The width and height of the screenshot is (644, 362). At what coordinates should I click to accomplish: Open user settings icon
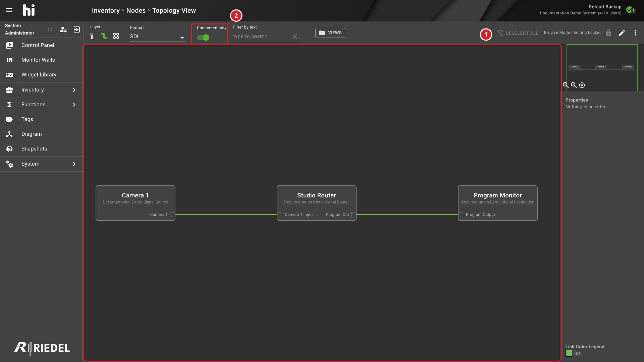(63, 29)
